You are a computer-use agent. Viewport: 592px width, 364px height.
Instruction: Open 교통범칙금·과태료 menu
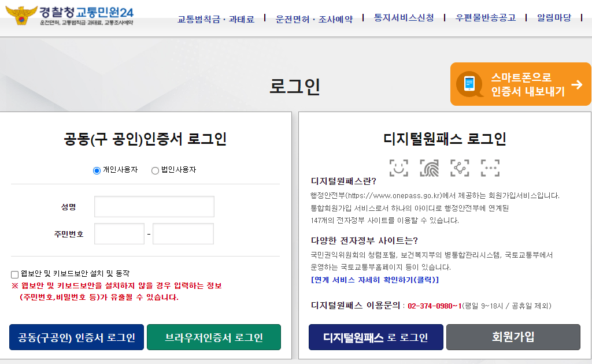coord(216,19)
